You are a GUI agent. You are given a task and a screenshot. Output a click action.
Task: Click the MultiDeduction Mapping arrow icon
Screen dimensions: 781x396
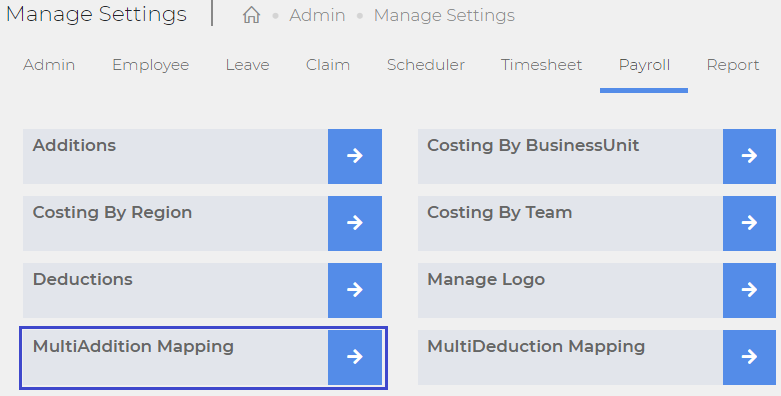click(749, 357)
